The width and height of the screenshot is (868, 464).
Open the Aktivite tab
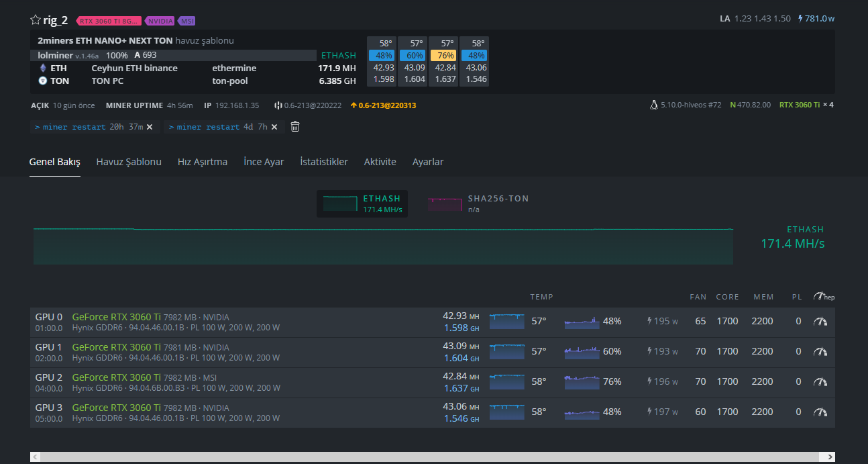tap(380, 162)
